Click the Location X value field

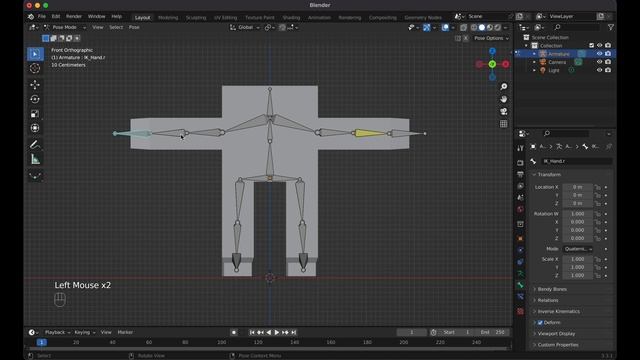578,187
